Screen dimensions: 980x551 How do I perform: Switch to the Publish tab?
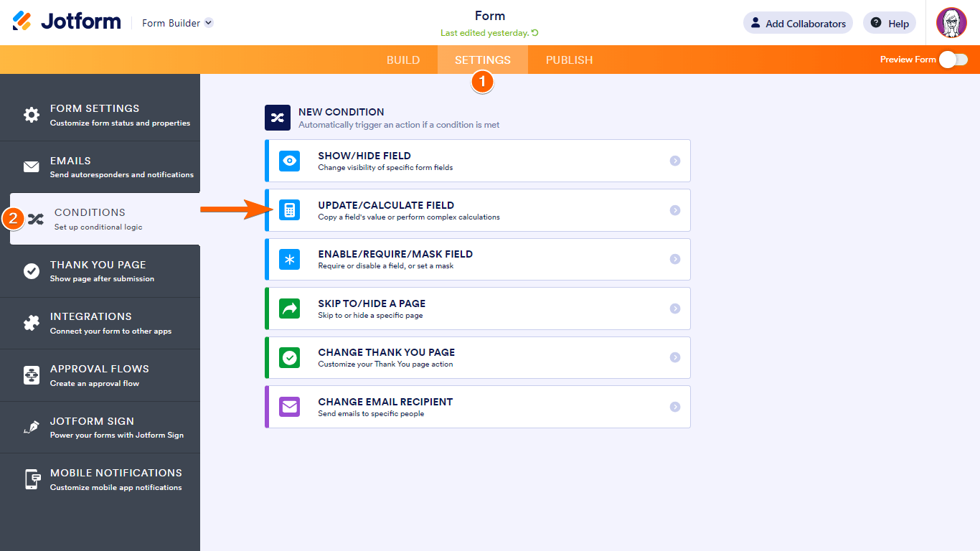569,60
